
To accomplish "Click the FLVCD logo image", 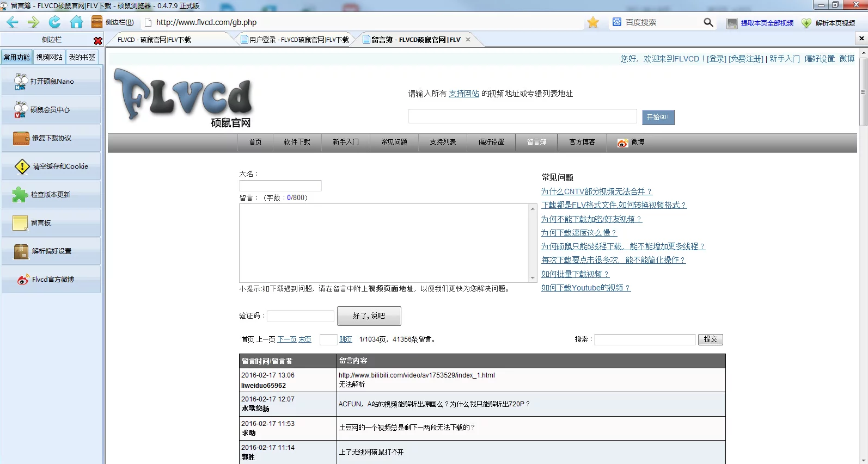I will click(x=183, y=98).
